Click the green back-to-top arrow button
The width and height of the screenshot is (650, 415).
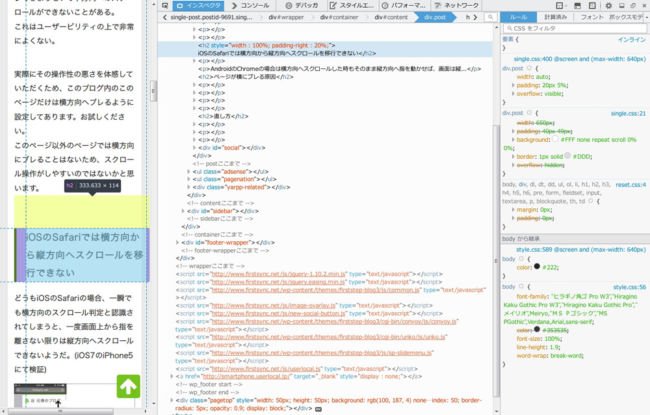[128, 386]
